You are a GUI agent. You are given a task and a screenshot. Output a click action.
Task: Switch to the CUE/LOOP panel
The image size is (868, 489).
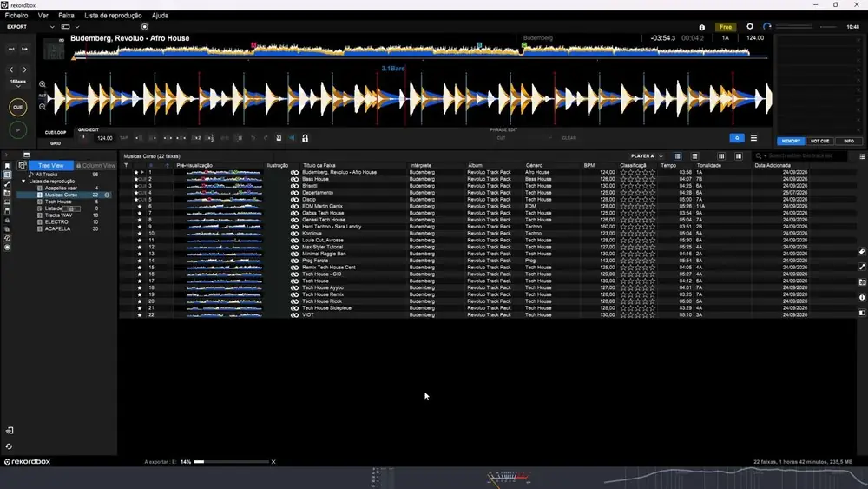[56, 132]
